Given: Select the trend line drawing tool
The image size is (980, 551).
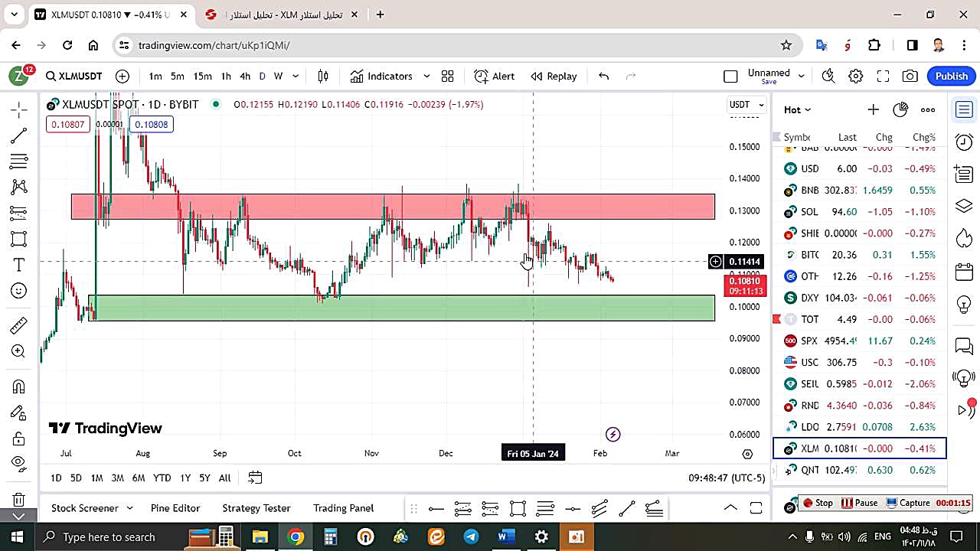Looking at the screenshot, I should pyautogui.click(x=19, y=135).
